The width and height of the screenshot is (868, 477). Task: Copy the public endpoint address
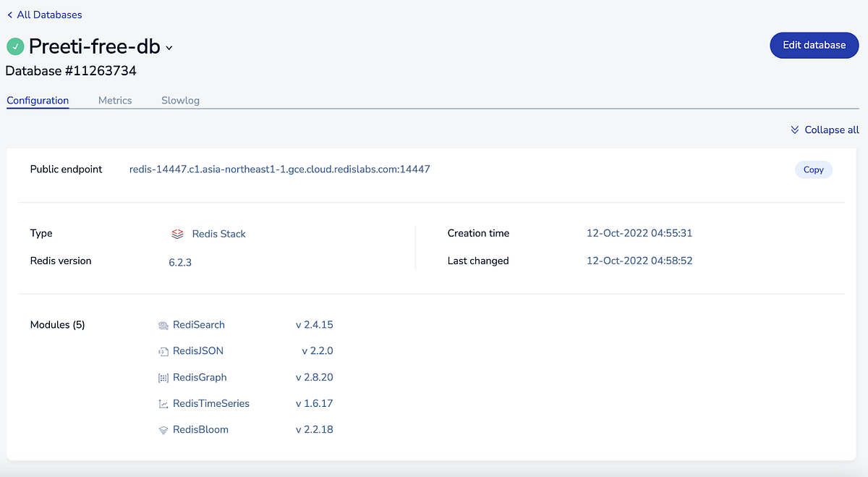pos(813,169)
